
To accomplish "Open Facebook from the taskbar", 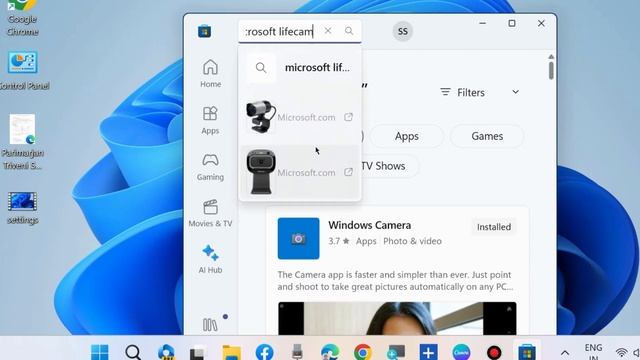I will pos(264,352).
